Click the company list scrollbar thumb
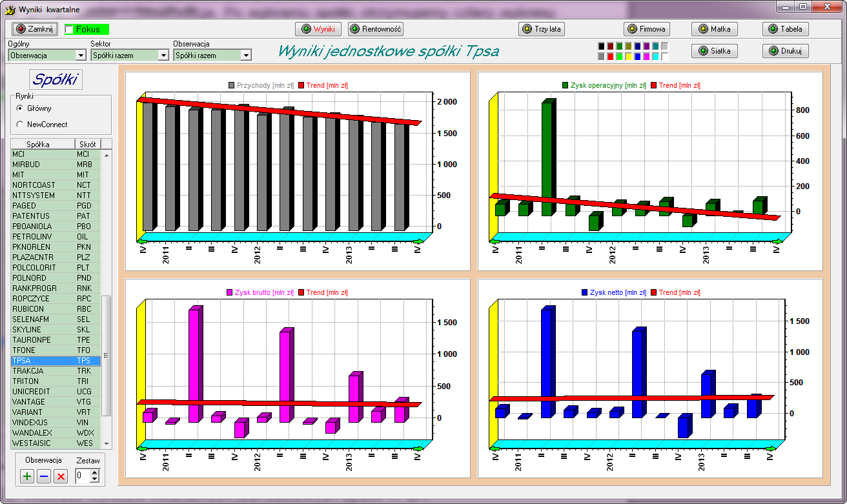This screenshot has height=504, width=847. point(107,356)
